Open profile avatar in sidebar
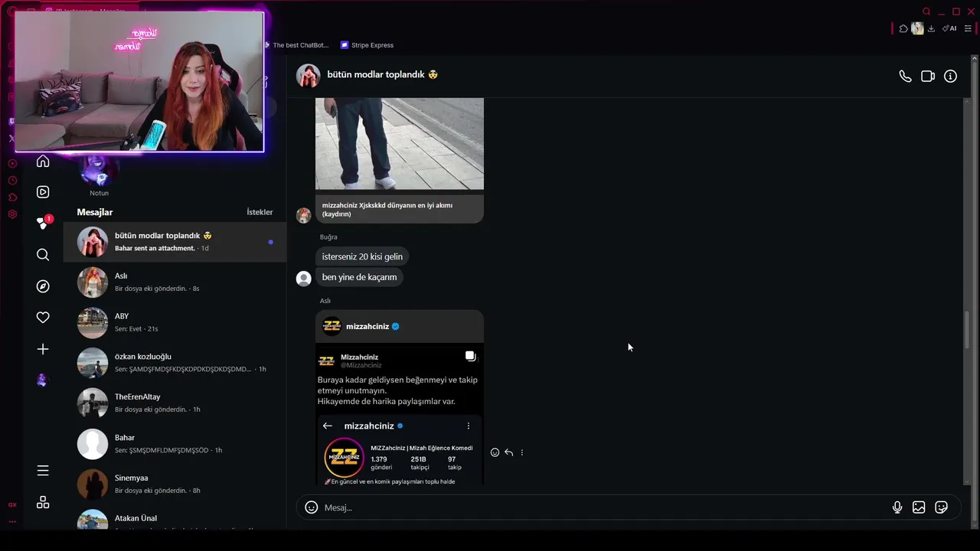 point(43,380)
